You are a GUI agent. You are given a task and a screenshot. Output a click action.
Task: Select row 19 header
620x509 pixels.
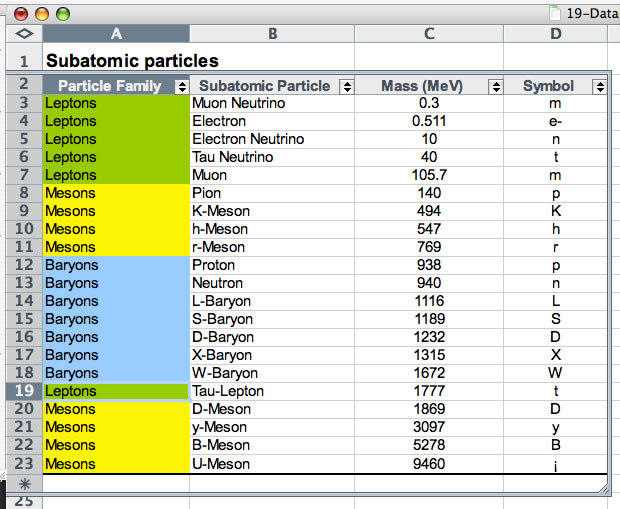point(24,391)
